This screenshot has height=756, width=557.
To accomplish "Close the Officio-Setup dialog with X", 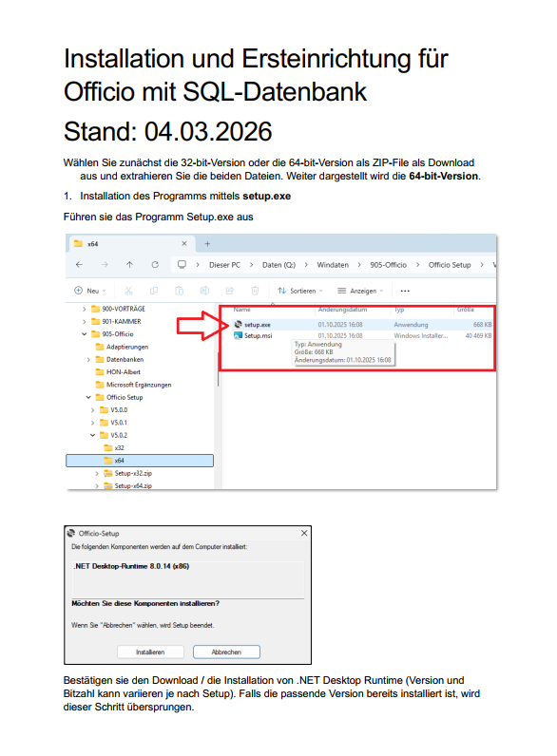I will click(304, 533).
